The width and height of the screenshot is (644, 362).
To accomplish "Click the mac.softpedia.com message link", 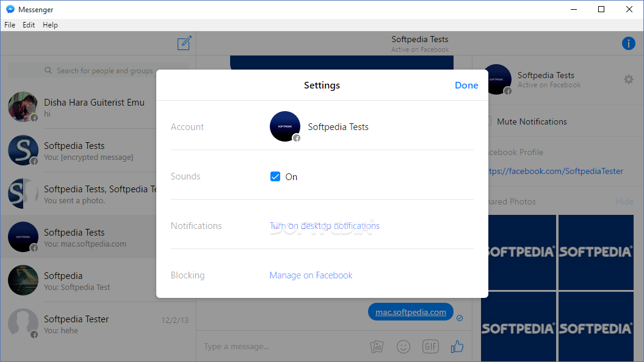I will coord(411,312).
